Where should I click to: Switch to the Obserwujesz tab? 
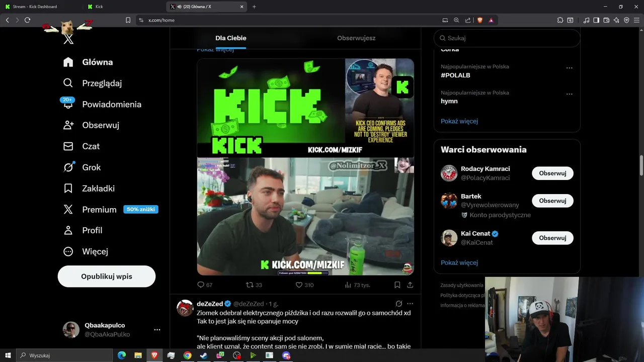[x=356, y=38]
